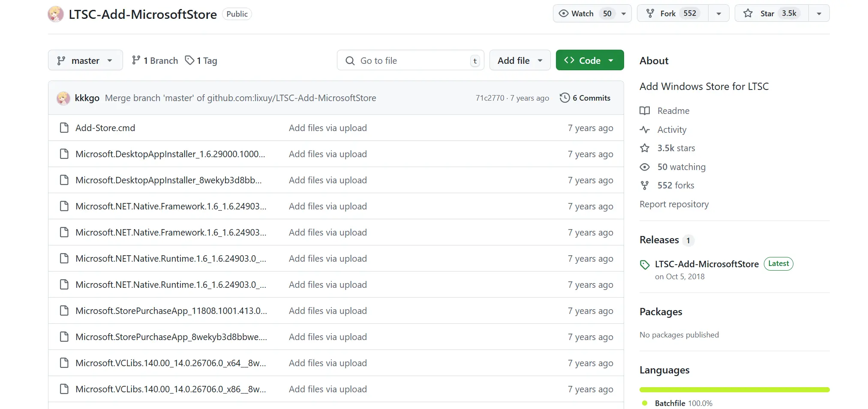The height and width of the screenshot is (409, 868).
Task: Click Report repository link
Action: (674, 204)
